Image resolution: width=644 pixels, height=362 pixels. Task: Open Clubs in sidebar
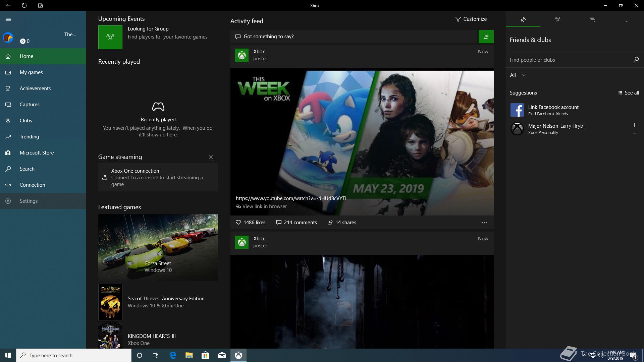pos(43,121)
